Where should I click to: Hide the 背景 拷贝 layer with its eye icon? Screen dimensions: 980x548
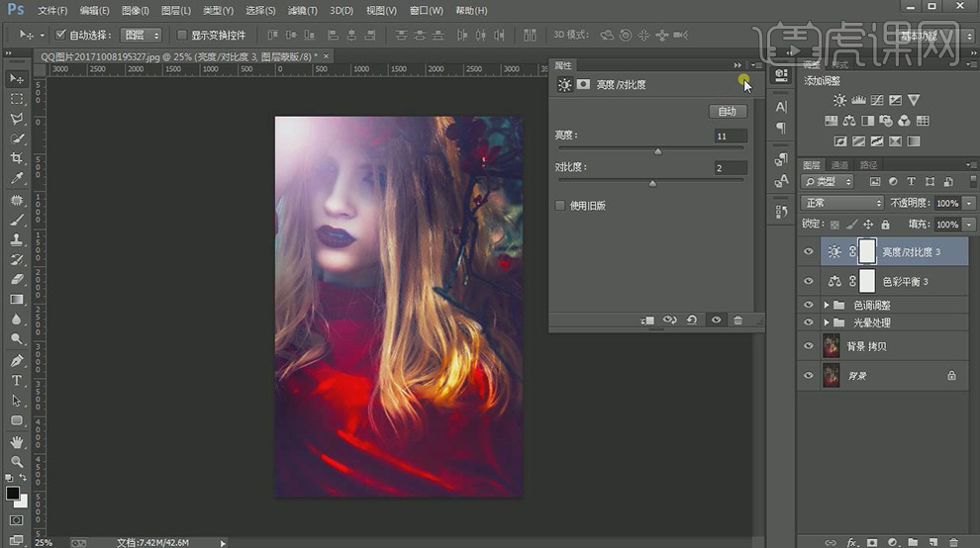(809, 346)
